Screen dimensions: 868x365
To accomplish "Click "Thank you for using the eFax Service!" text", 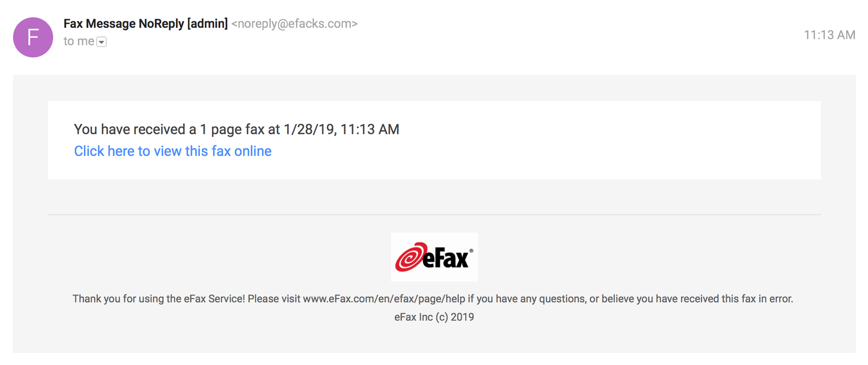I will (158, 299).
